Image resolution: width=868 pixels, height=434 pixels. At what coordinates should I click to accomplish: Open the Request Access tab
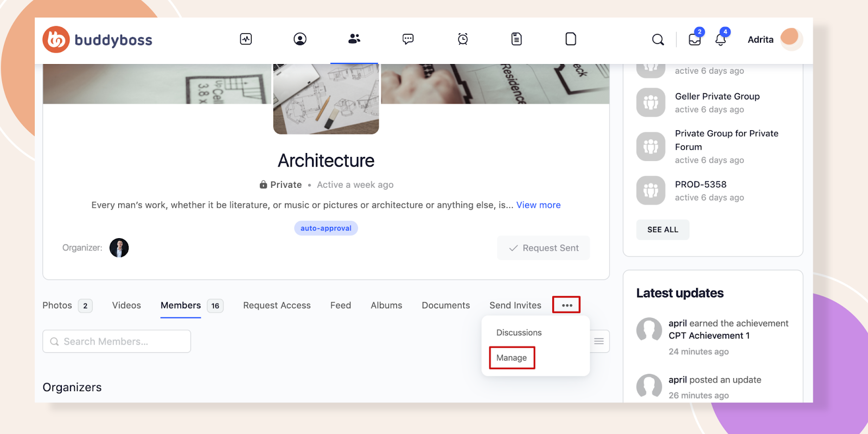pos(277,305)
